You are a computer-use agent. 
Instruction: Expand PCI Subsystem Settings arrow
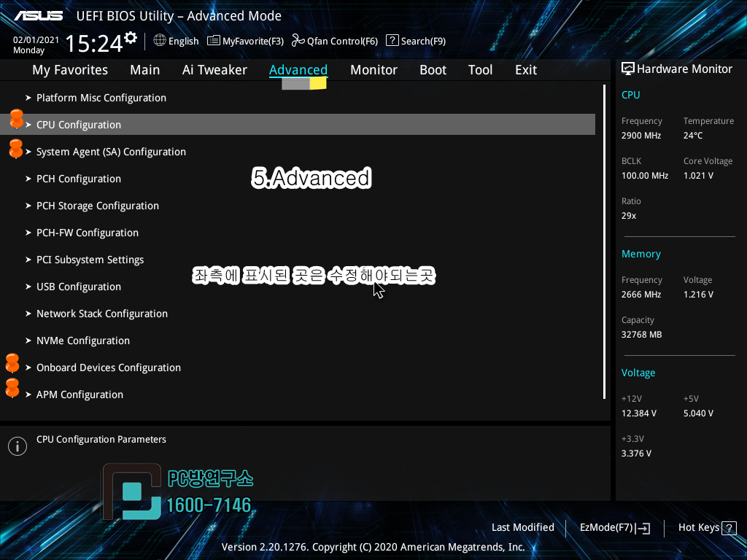(x=28, y=260)
